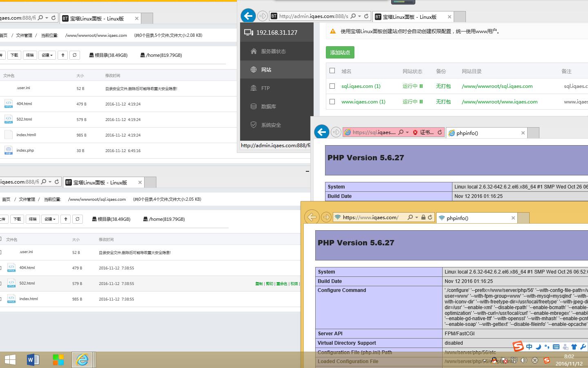Screen dimensions: 588x368
Task: Click 重命名 action on the 502.html row
Action: coord(282,284)
